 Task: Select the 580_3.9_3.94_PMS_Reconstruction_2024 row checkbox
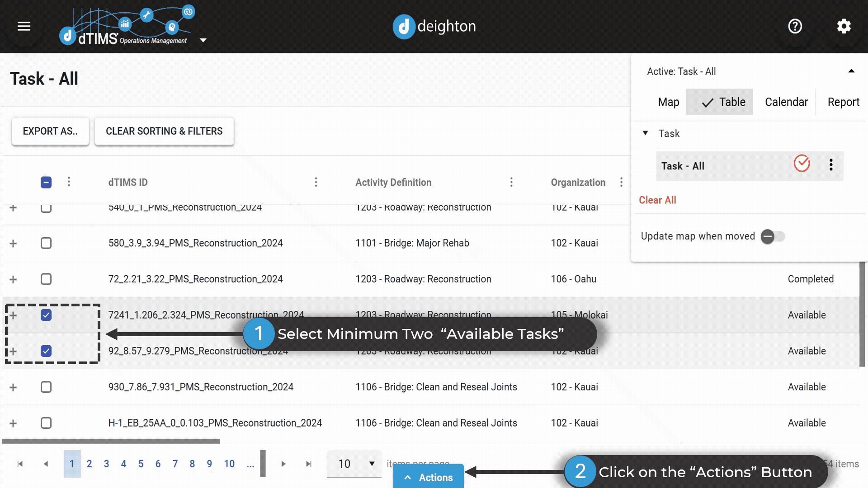[46, 243]
